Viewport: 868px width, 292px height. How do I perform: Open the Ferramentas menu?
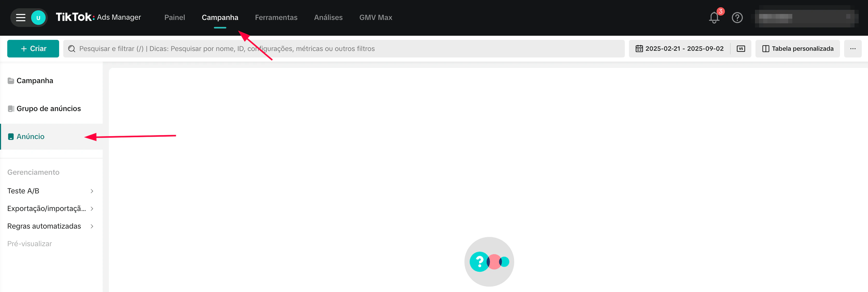coord(276,18)
